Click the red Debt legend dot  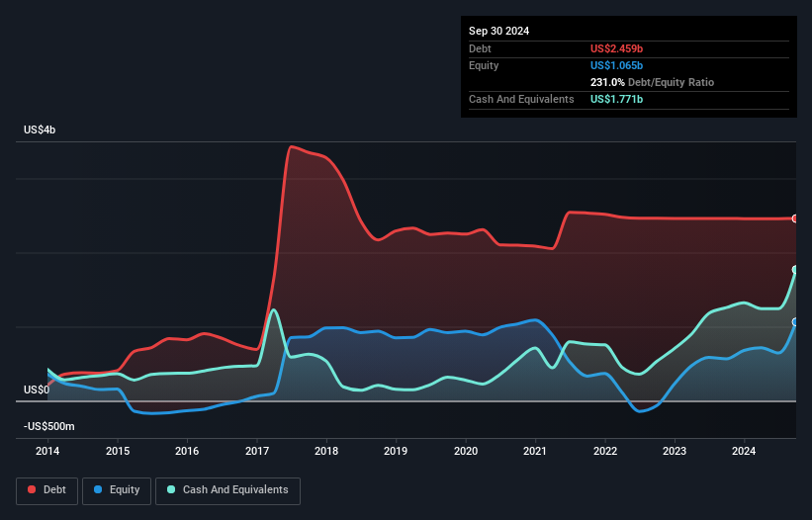(32, 489)
